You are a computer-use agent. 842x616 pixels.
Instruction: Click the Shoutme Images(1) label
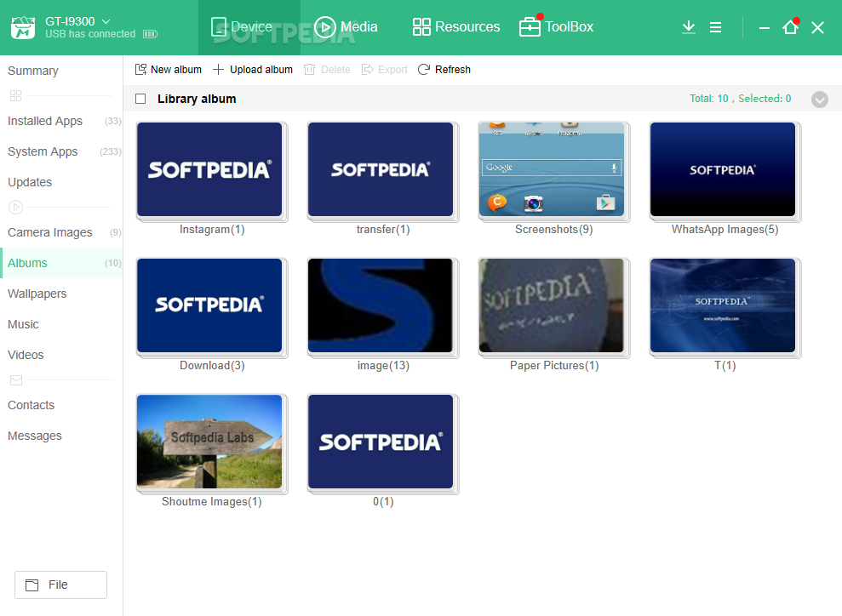tap(212, 502)
